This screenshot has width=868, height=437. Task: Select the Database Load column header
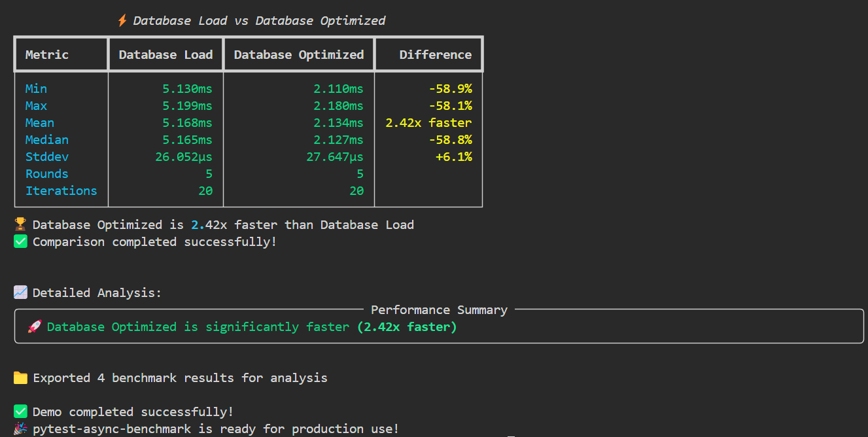(165, 55)
